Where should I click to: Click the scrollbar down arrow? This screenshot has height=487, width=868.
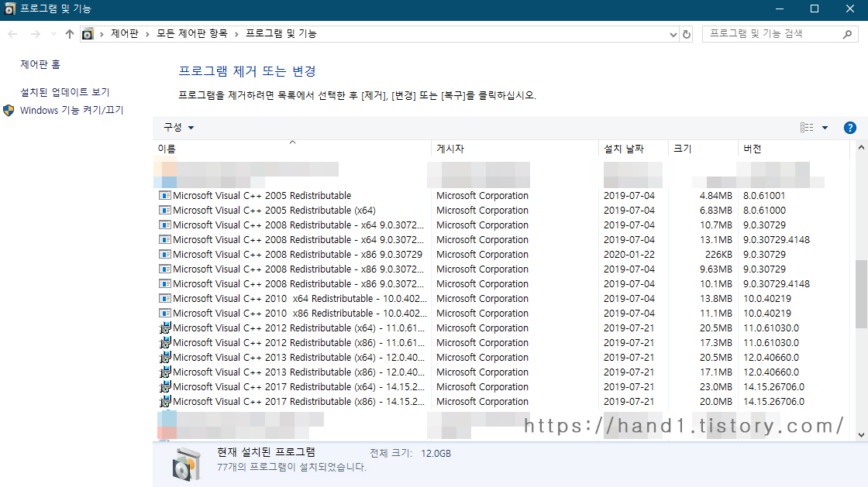[861, 435]
